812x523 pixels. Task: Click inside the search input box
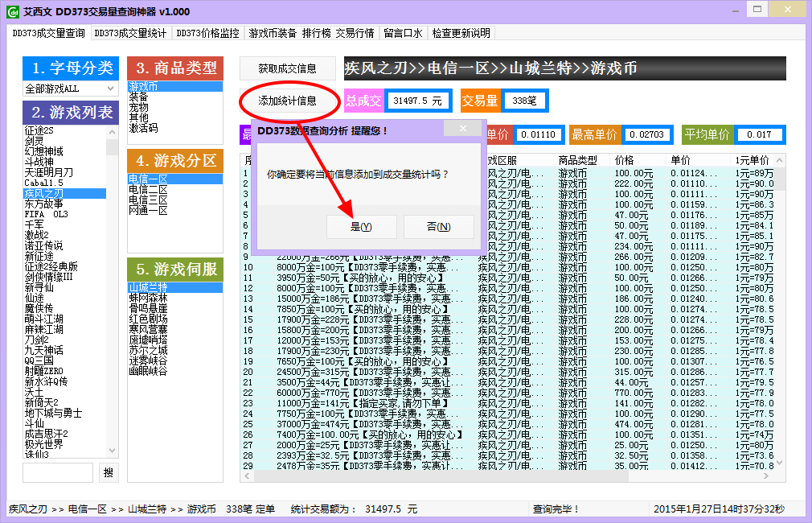56,472
